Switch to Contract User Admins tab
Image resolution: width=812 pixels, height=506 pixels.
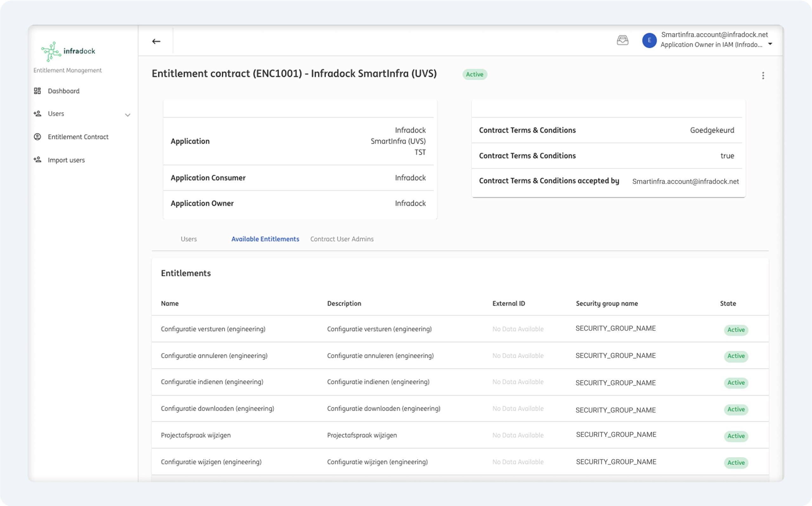click(x=342, y=239)
